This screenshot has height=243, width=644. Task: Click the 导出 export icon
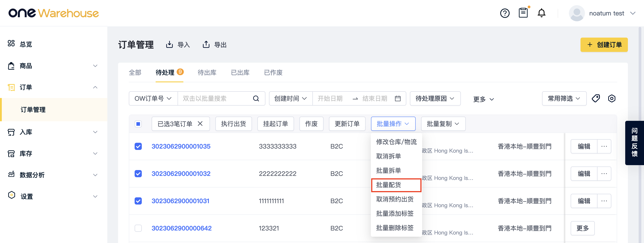(x=206, y=45)
